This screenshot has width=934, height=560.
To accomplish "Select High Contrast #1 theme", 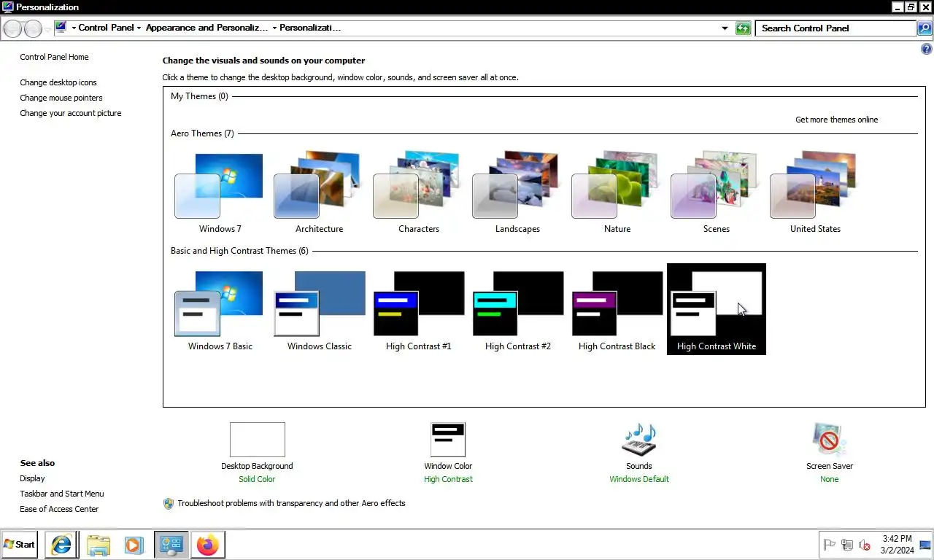I will [418, 310].
